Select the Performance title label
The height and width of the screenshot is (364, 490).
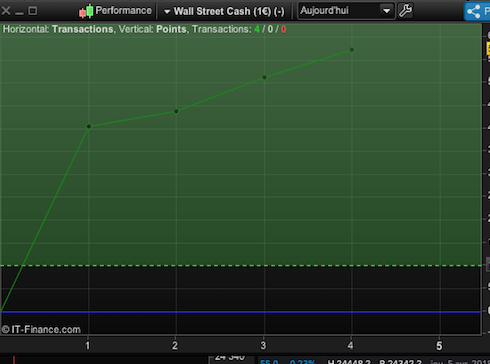point(123,11)
